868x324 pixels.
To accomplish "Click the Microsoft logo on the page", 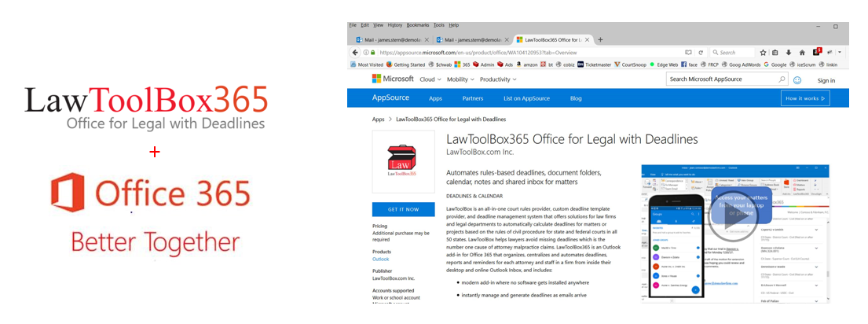I will (392, 79).
